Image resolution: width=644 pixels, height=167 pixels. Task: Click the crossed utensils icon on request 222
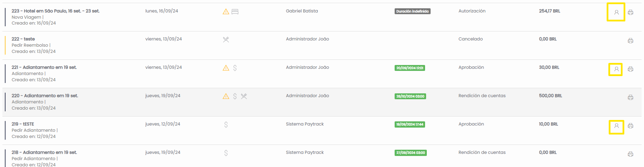coord(226,39)
